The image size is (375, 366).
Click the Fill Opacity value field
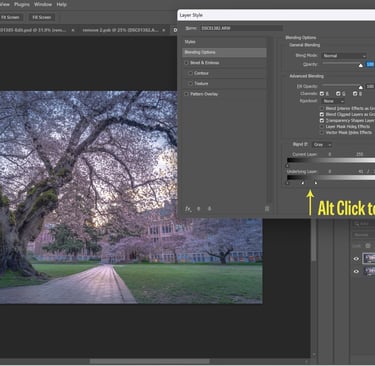click(x=370, y=86)
